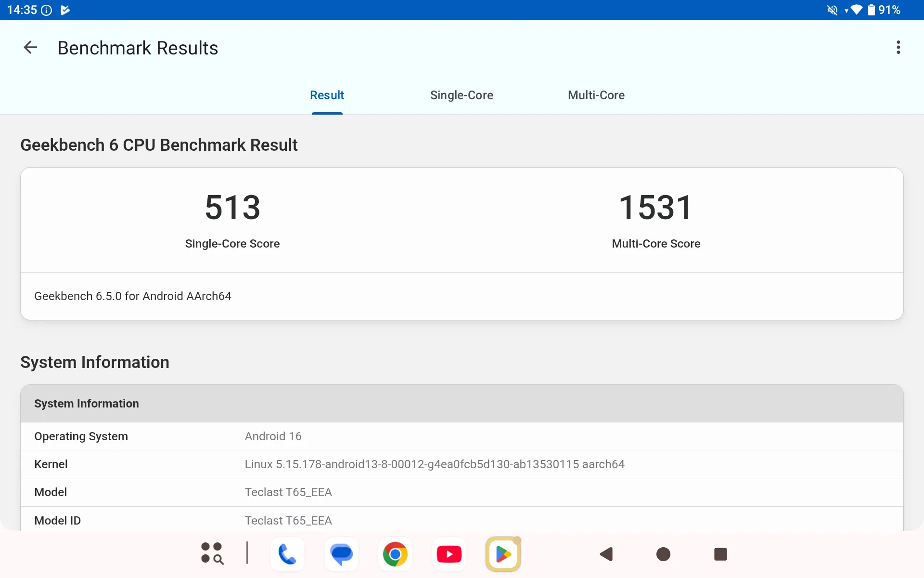Open the Messages app icon
Viewport: 924px width, 578px height.
pos(341,554)
